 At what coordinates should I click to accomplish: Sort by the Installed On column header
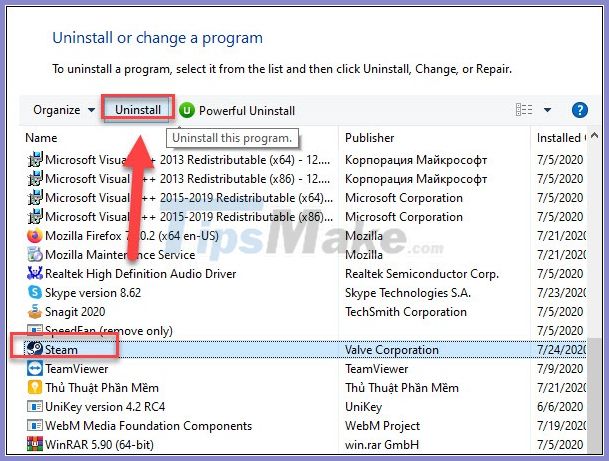tap(558, 137)
